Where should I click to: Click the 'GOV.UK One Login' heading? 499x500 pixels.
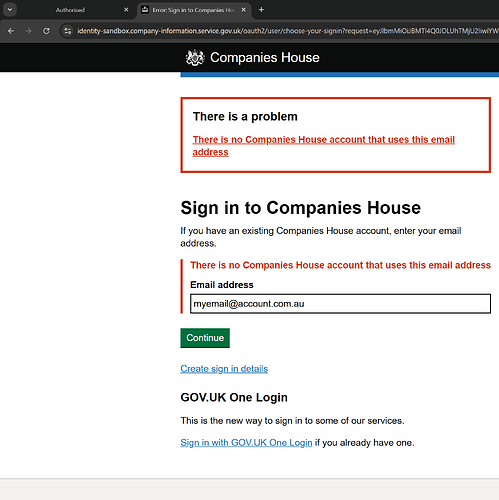click(234, 397)
